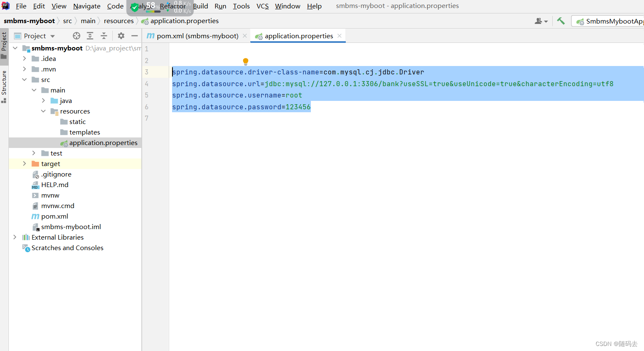Click the resources breadcrumb link
The height and width of the screenshot is (351, 644).
pos(119,21)
